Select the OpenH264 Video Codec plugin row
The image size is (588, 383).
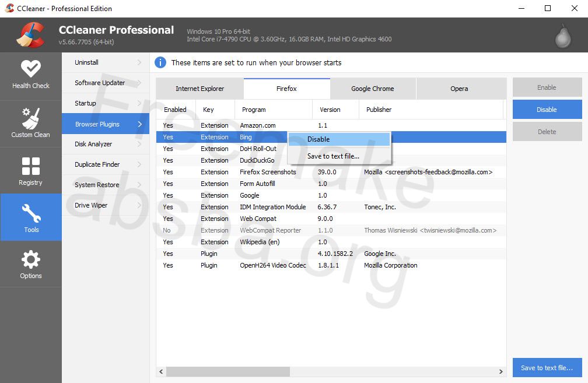click(331, 265)
